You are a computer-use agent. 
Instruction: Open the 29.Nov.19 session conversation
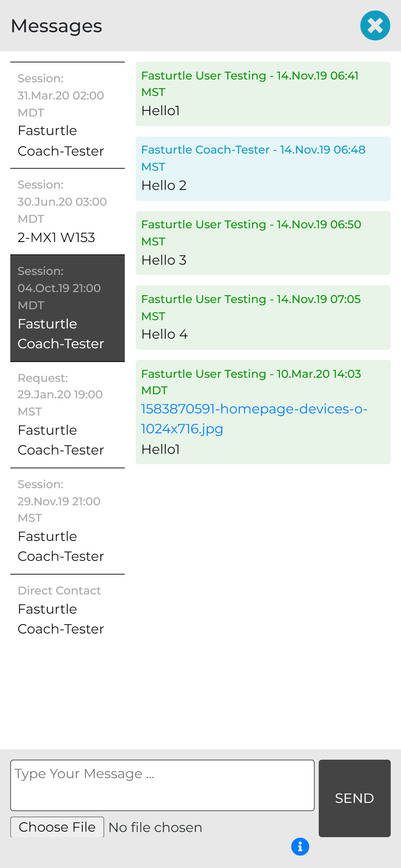(68, 520)
